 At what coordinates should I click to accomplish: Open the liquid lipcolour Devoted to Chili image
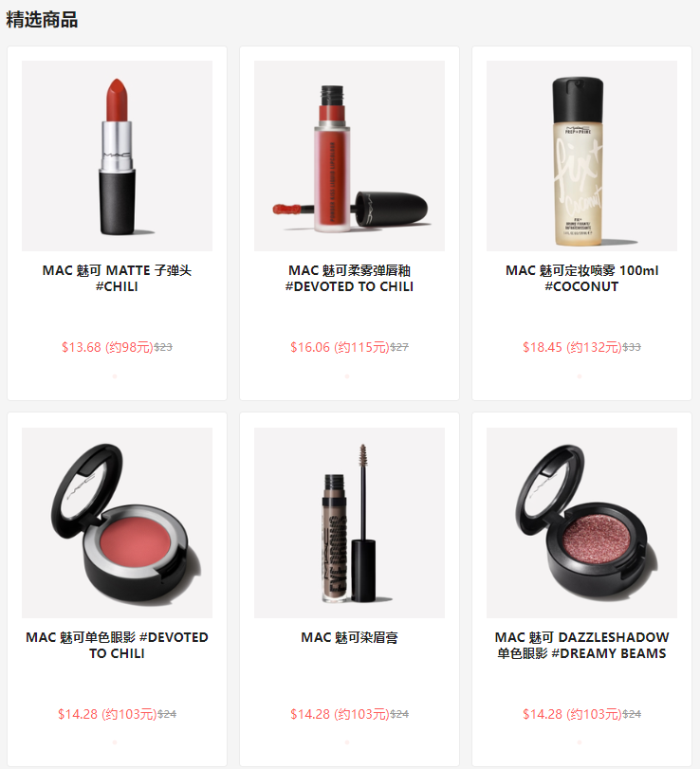pyautogui.click(x=349, y=156)
